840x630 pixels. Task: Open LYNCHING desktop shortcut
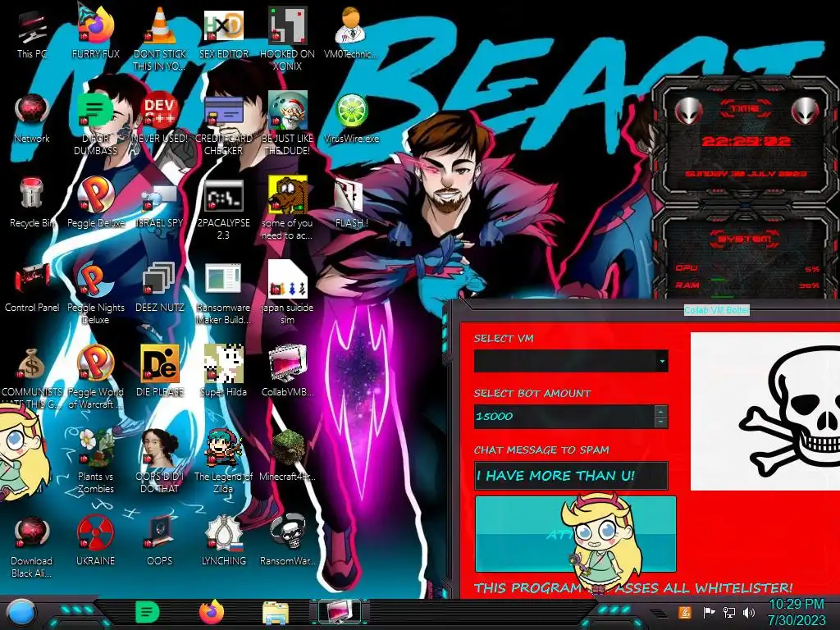223,540
